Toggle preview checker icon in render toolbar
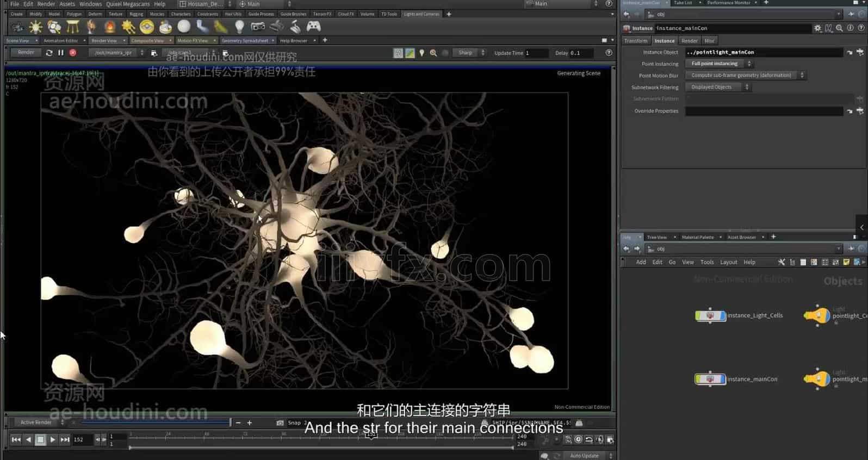 (398, 53)
